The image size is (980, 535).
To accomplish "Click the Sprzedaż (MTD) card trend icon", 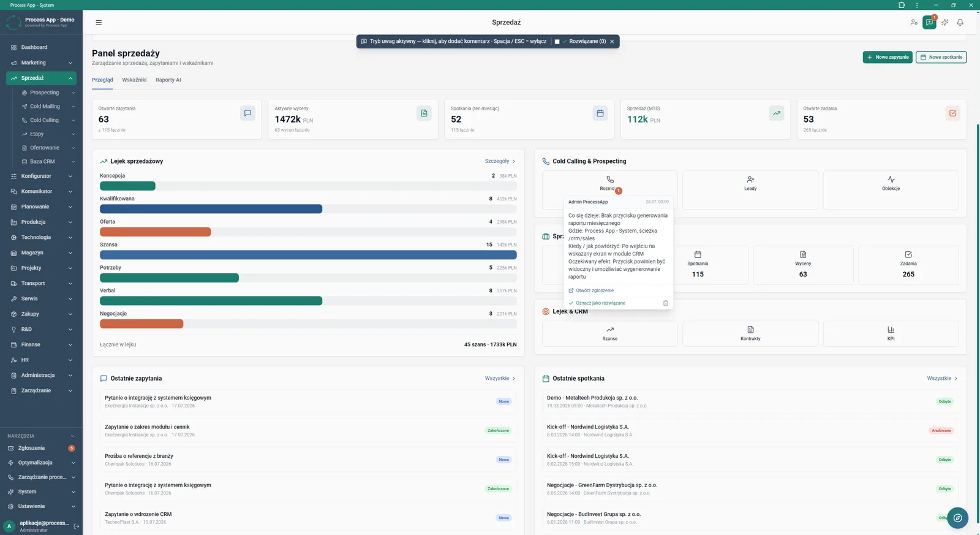I will pos(777,113).
